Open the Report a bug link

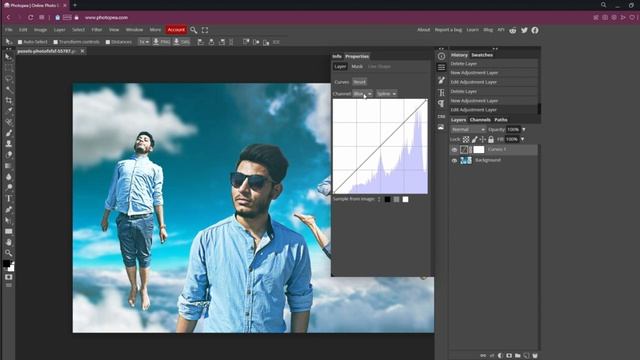pos(448,30)
